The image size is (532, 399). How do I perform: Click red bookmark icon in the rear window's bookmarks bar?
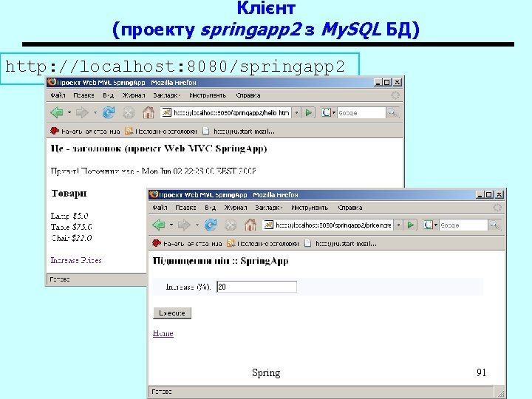click(x=54, y=131)
